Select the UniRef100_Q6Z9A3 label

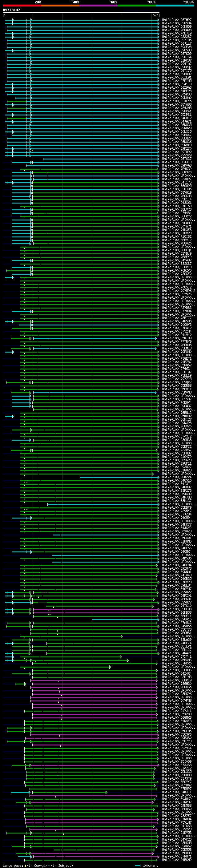point(177,88)
